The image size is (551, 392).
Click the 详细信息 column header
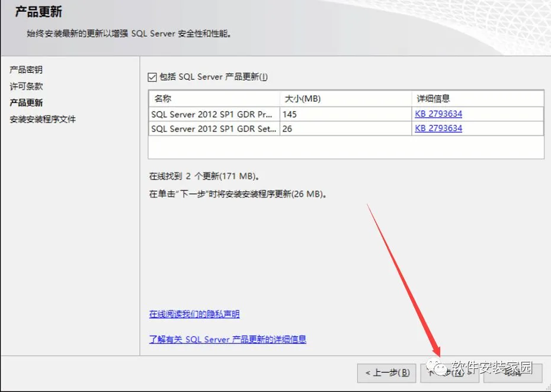pyautogui.click(x=478, y=99)
